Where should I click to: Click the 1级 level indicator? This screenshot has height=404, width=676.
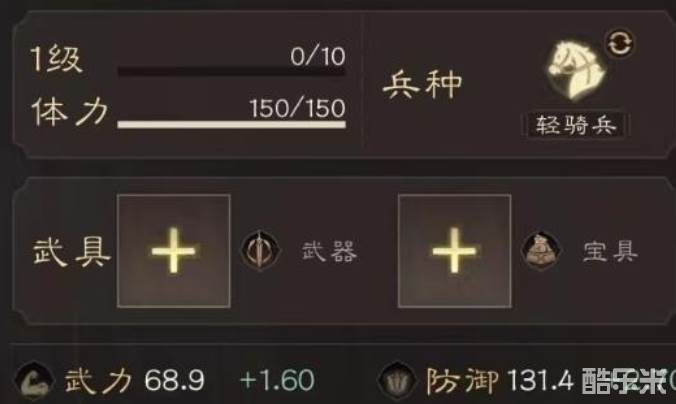[x=56, y=59]
